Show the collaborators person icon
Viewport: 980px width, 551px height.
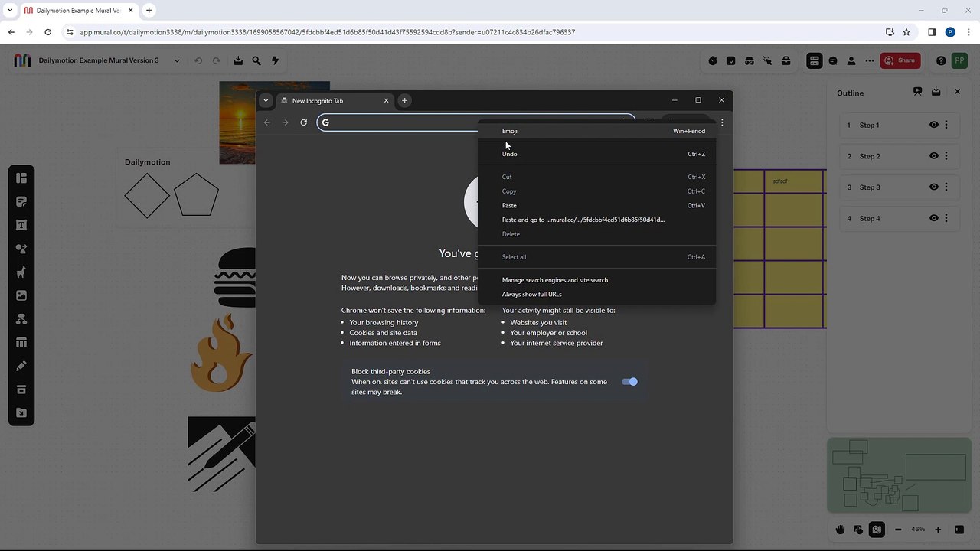point(851,60)
